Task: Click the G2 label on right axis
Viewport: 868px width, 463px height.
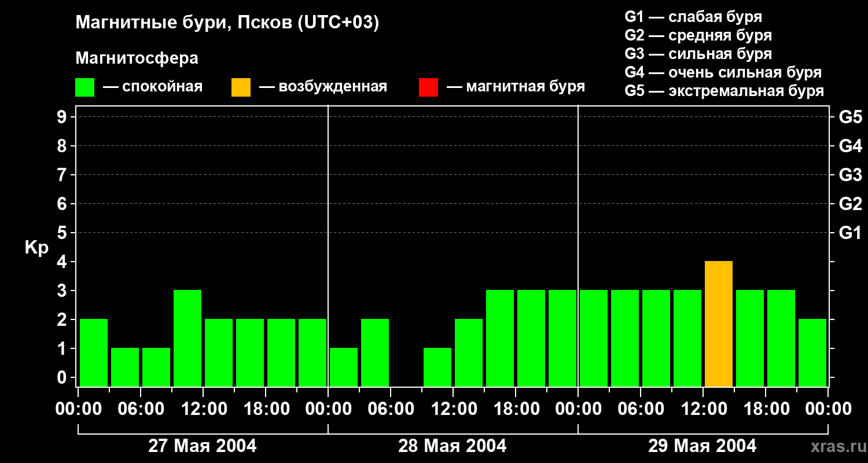Action: pos(850,204)
